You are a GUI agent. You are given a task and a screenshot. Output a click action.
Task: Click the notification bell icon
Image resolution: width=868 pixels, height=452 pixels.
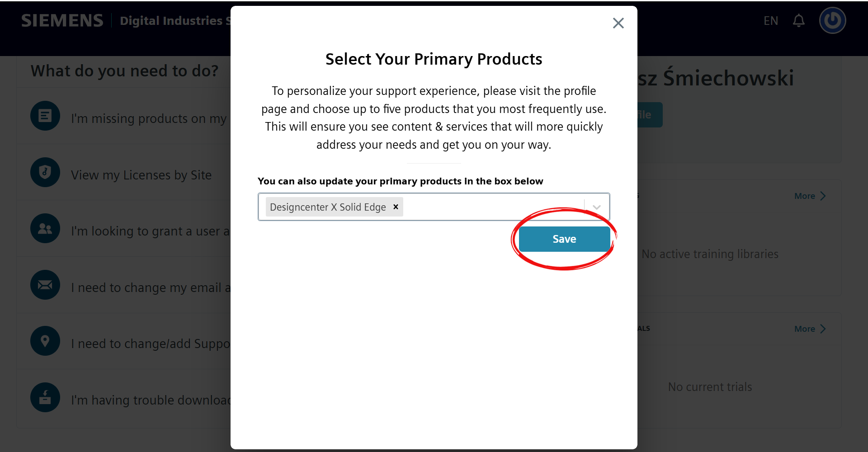click(799, 21)
